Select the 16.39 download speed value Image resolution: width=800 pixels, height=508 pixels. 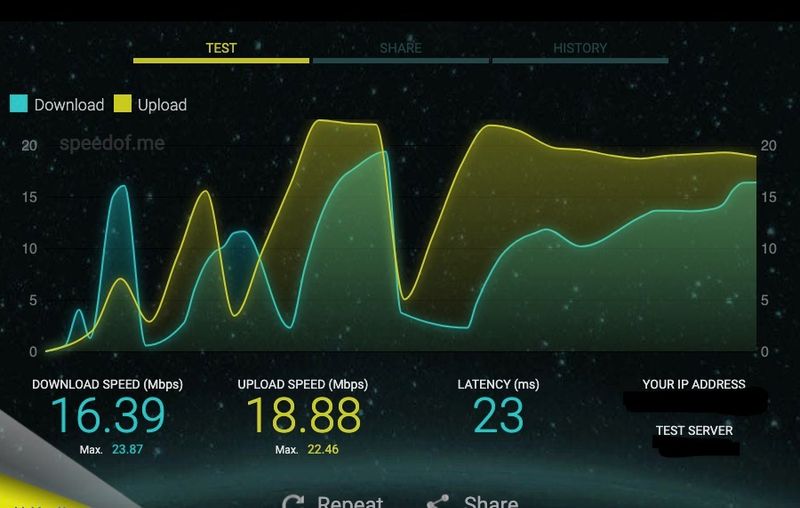coord(107,416)
